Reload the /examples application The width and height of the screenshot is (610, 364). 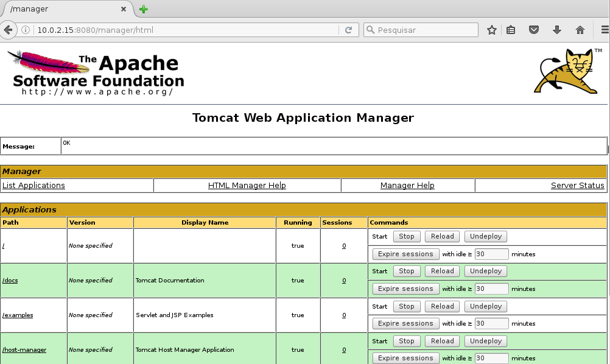443,306
